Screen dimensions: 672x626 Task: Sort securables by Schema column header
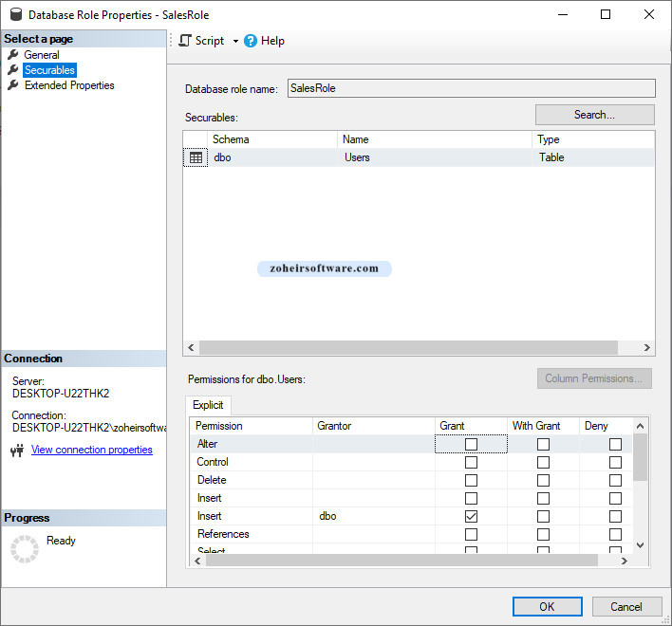coord(272,139)
